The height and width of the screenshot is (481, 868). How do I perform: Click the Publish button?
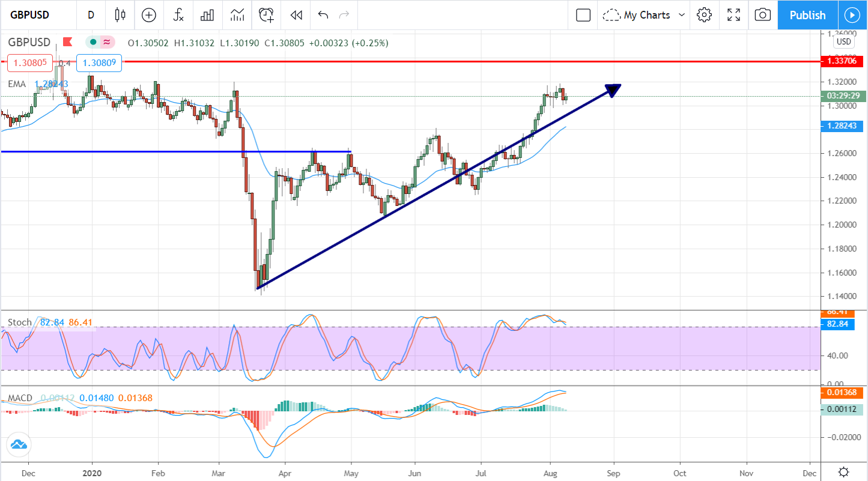(807, 15)
